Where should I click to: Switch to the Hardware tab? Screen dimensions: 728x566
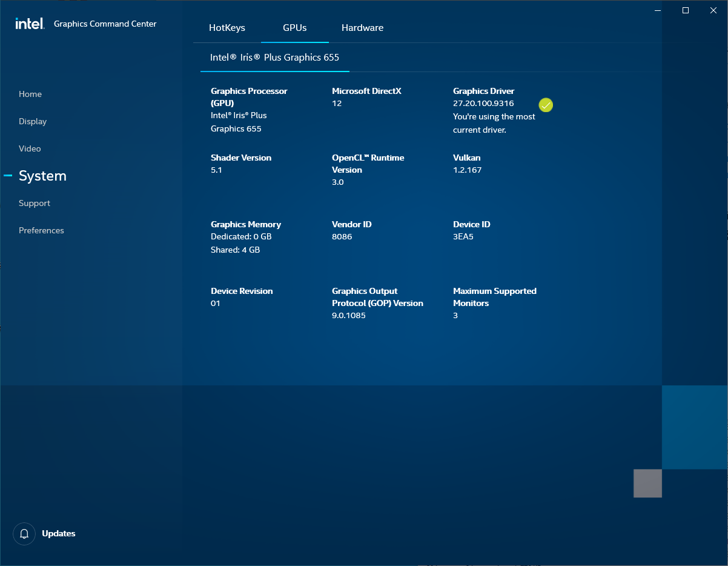362,28
